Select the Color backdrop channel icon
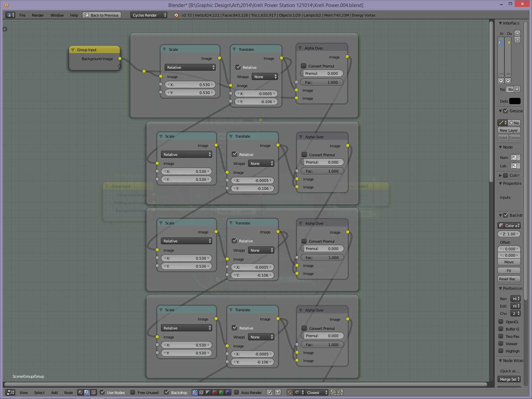The width and height of the screenshot is (532, 399). point(201,392)
